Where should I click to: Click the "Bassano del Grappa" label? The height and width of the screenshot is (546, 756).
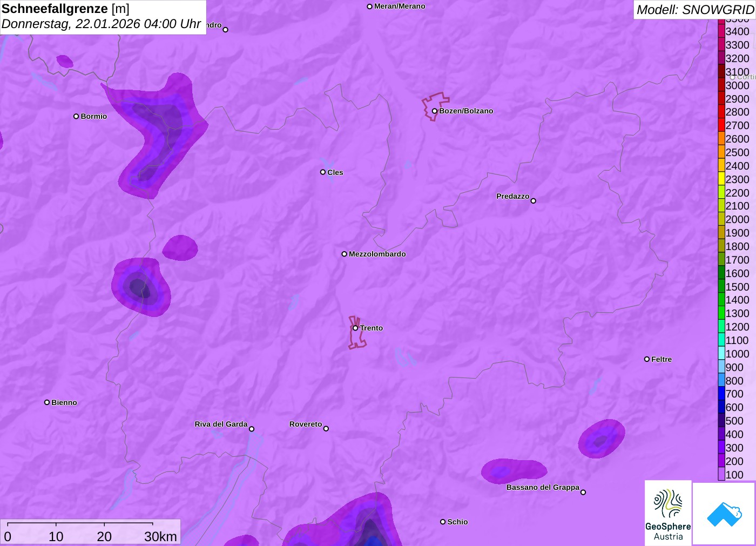coord(543,487)
